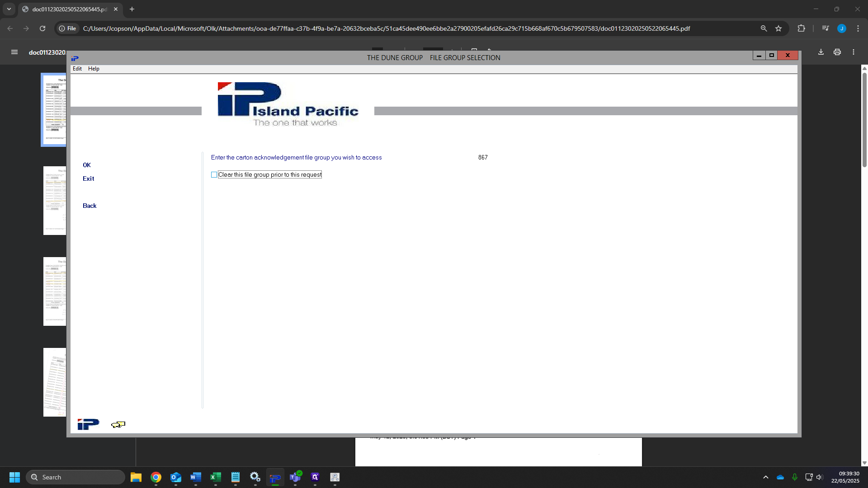Toggle the PDF viewer sidebar hamburger menu
The height and width of the screenshot is (488, 868).
coord(14,52)
